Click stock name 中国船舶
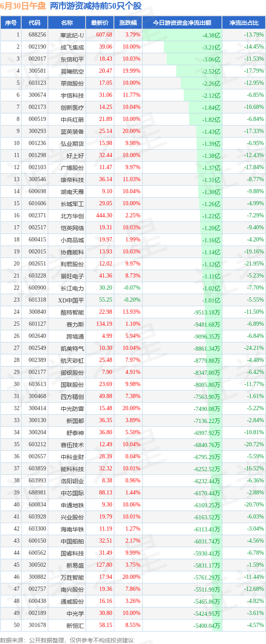The image size is (266, 644). (x=72, y=541)
